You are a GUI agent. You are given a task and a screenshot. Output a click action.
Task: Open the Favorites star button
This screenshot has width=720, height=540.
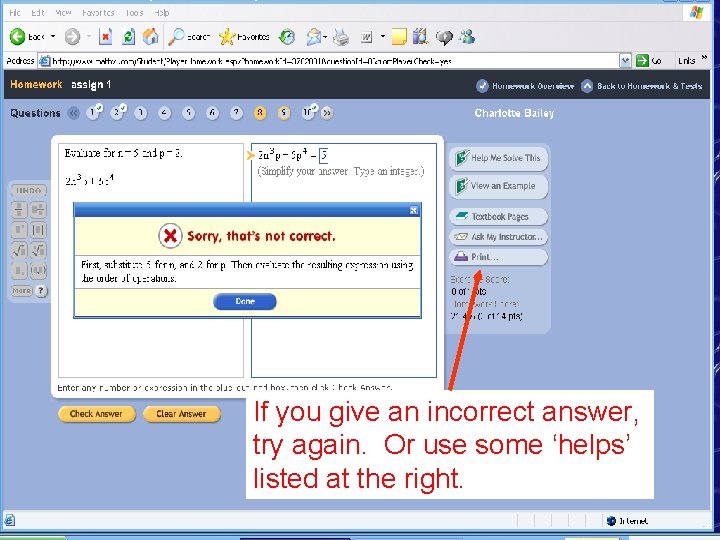point(244,36)
